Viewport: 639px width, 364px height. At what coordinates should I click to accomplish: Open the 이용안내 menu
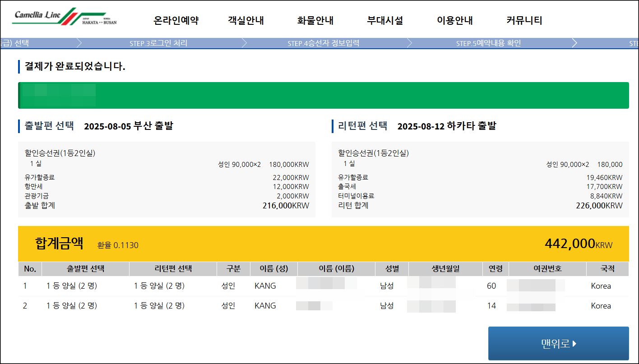455,20
